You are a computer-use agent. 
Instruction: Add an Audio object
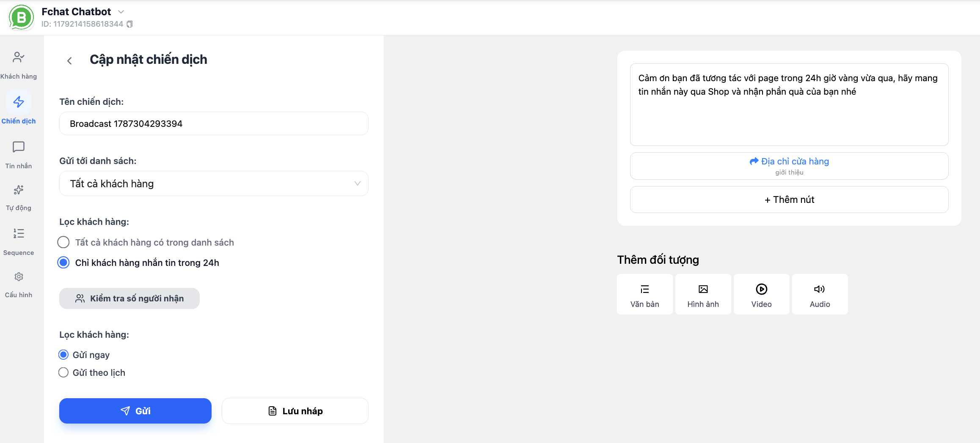click(x=820, y=294)
